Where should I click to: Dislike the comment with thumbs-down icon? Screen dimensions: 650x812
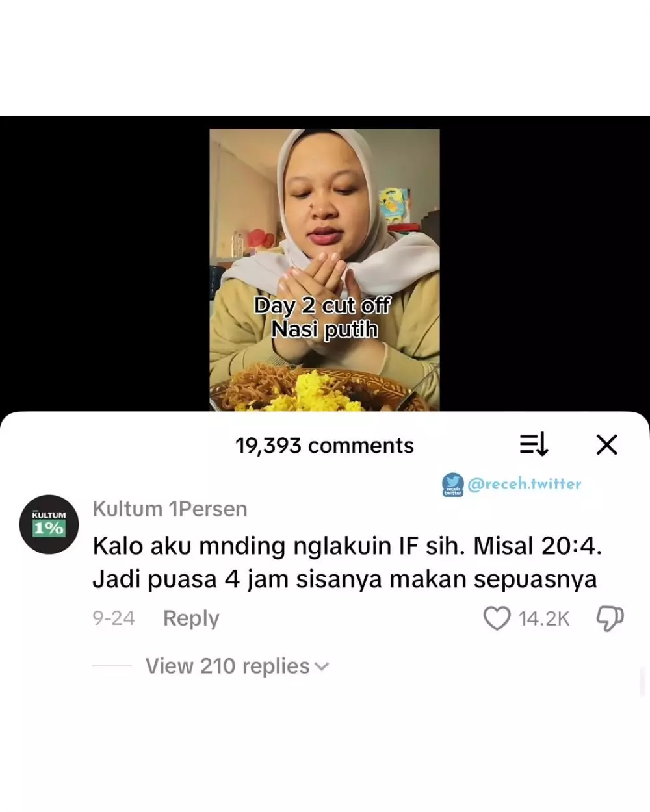610,618
